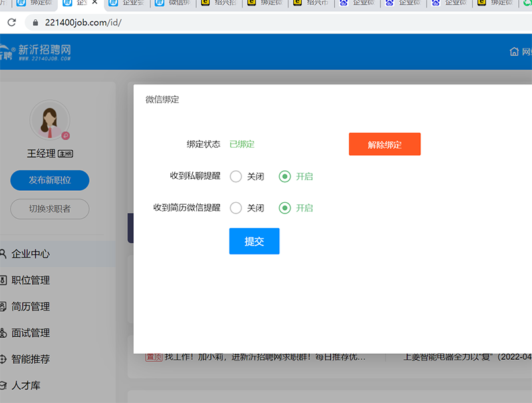Screen dimensions: 532x403
Task: Select 关闭 for 收到简历微信提醒
Action: [x=236, y=208]
